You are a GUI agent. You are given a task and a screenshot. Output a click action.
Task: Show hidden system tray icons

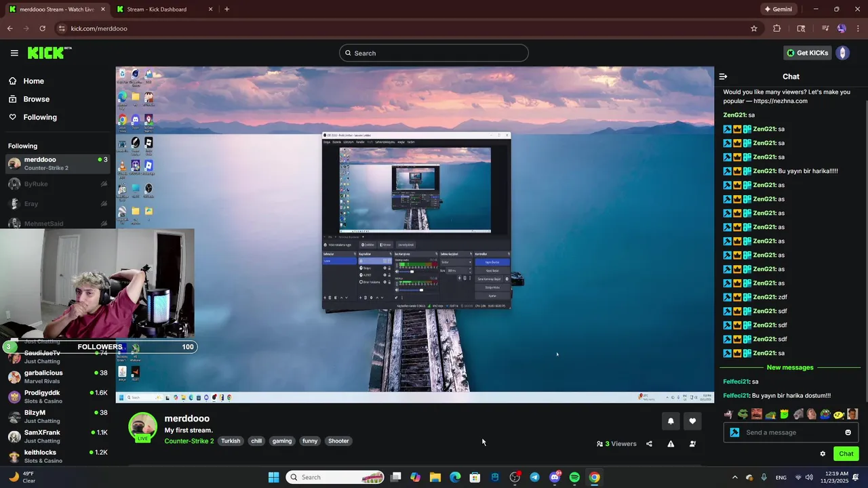(x=734, y=477)
